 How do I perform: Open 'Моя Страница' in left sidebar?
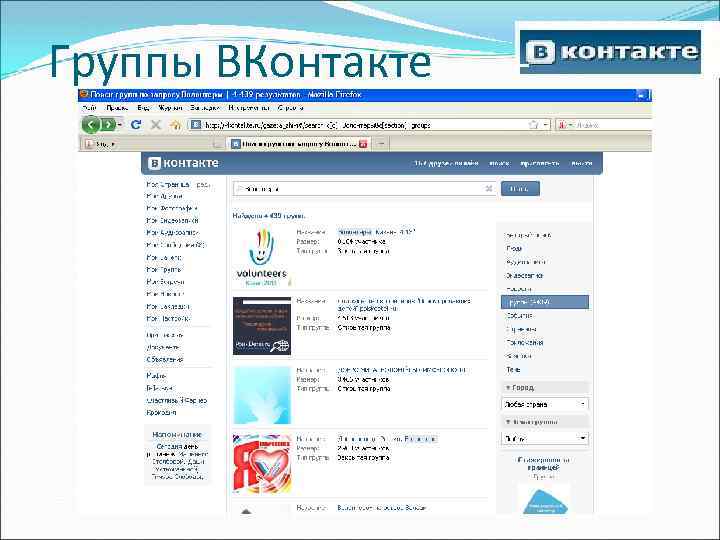tap(168, 184)
